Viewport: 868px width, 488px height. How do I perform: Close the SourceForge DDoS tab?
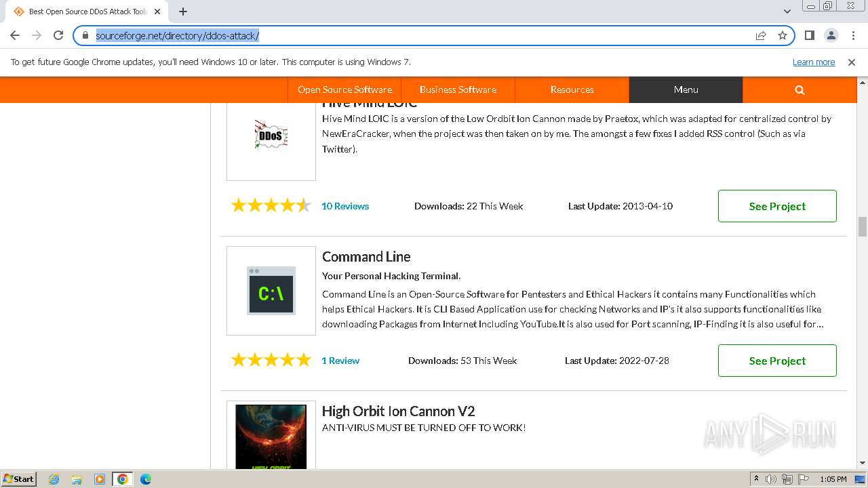coord(157,12)
